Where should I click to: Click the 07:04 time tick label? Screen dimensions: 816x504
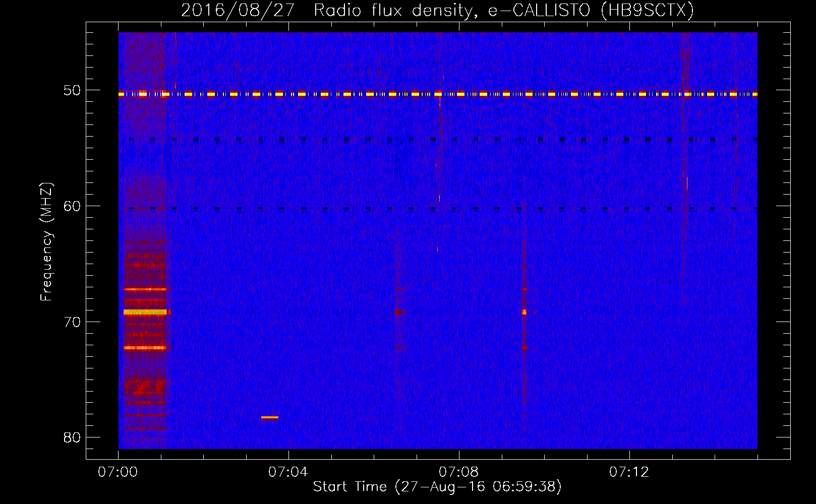(x=288, y=472)
